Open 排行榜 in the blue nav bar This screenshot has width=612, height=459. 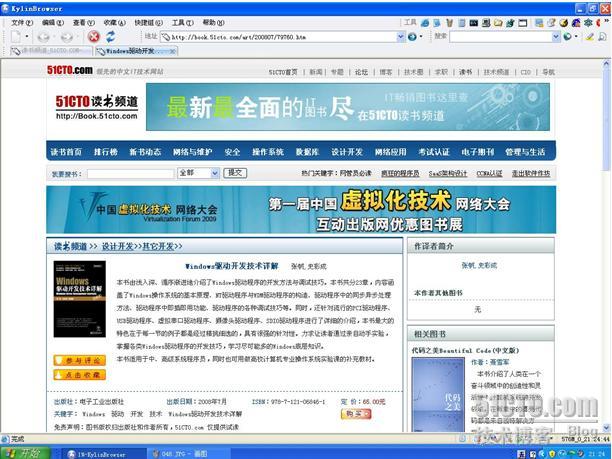[105, 152]
